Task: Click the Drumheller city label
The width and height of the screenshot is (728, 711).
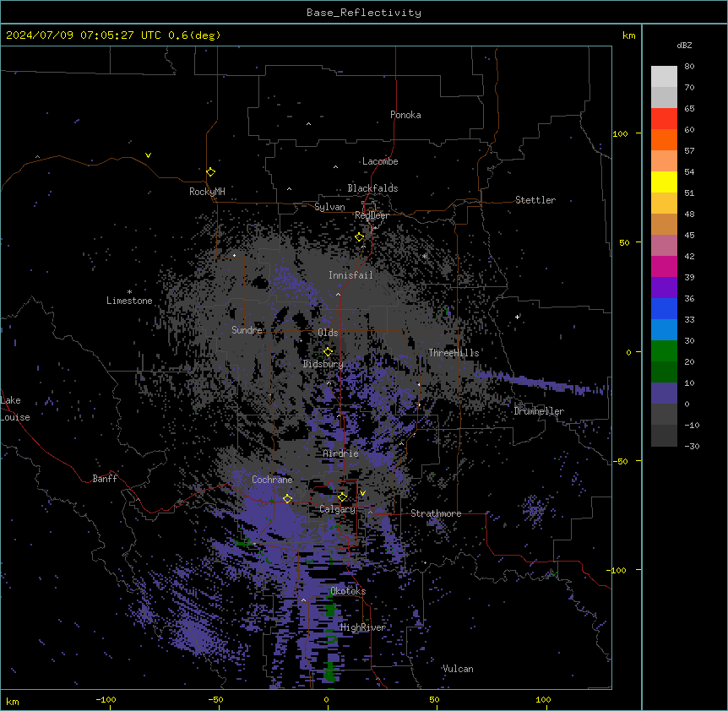Action: pos(539,411)
